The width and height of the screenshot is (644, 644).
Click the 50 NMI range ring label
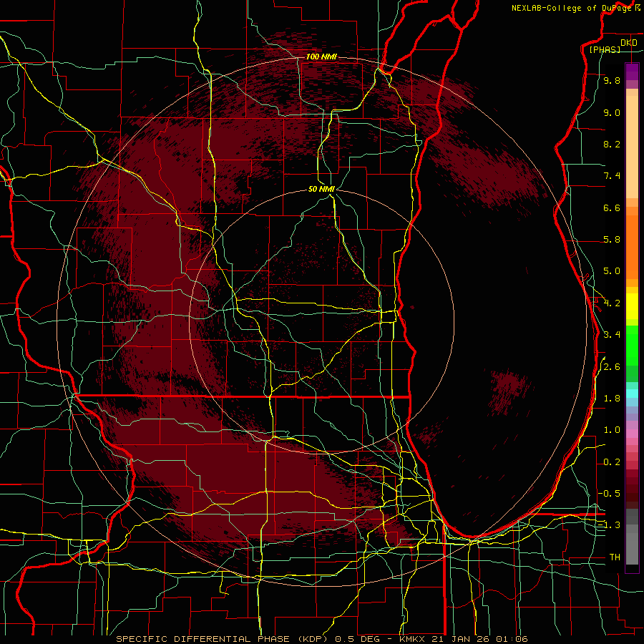(321, 189)
